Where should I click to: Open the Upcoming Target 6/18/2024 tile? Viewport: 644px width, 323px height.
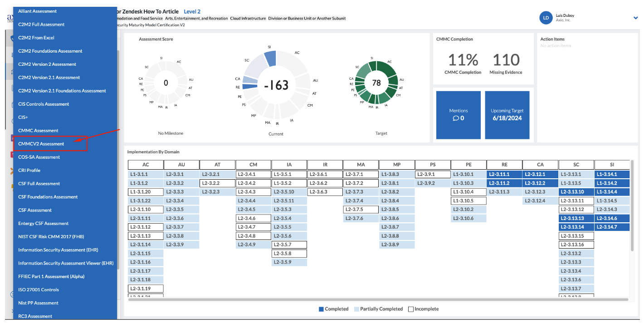pos(507,115)
